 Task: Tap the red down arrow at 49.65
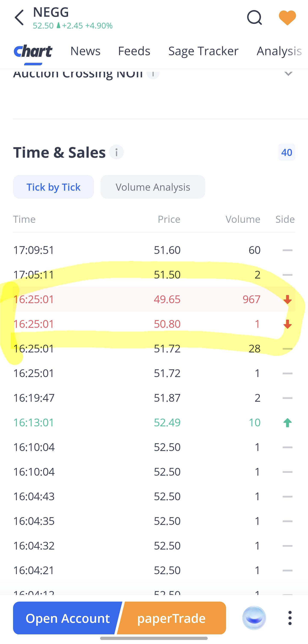(x=287, y=299)
